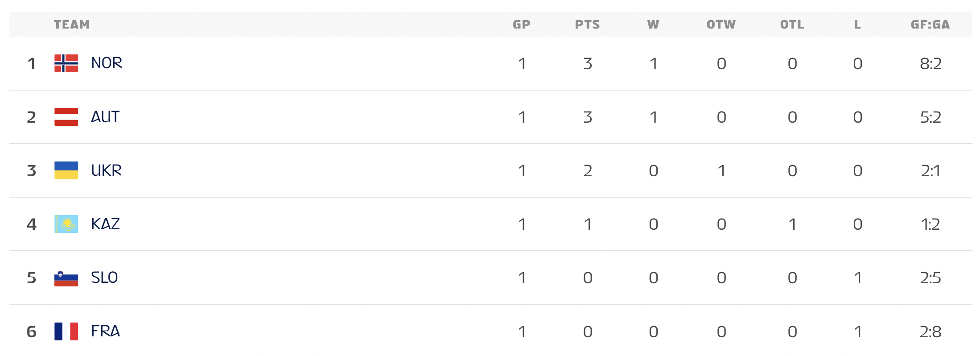Click the France flag icon
Screen dimensions: 980x356
pos(66,331)
